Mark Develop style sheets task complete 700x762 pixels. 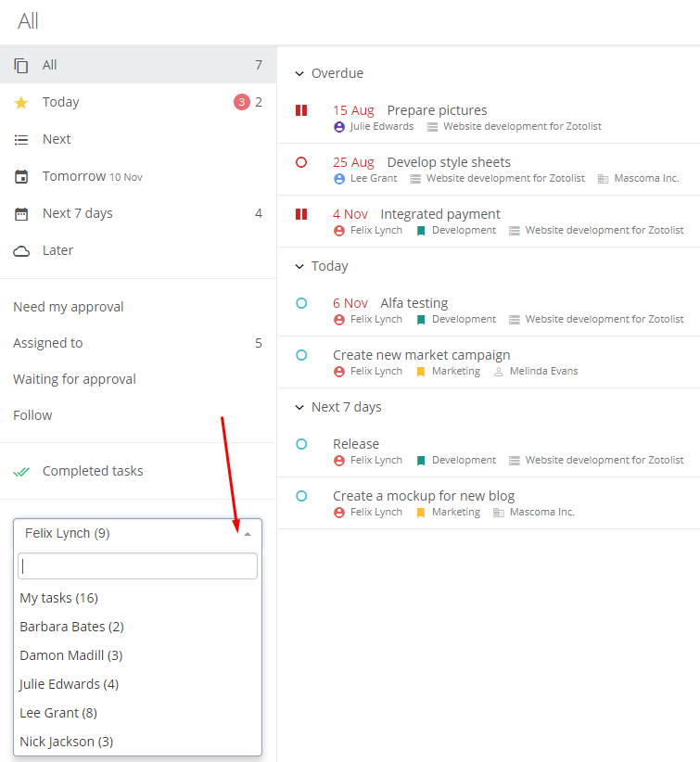tap(301, 162)
